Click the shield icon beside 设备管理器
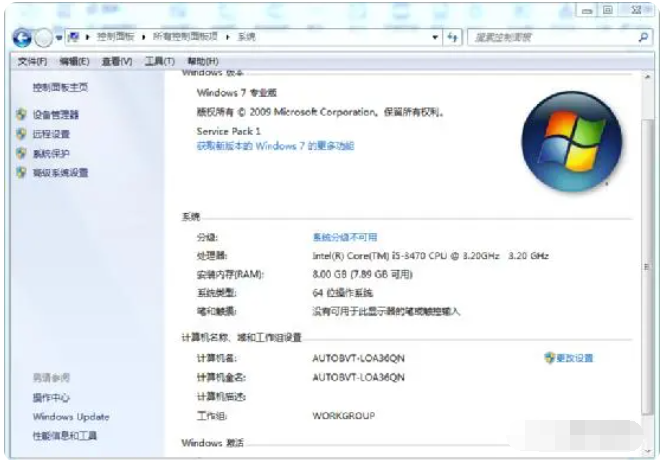The image size is (661, 460). (x=21, y=115)
